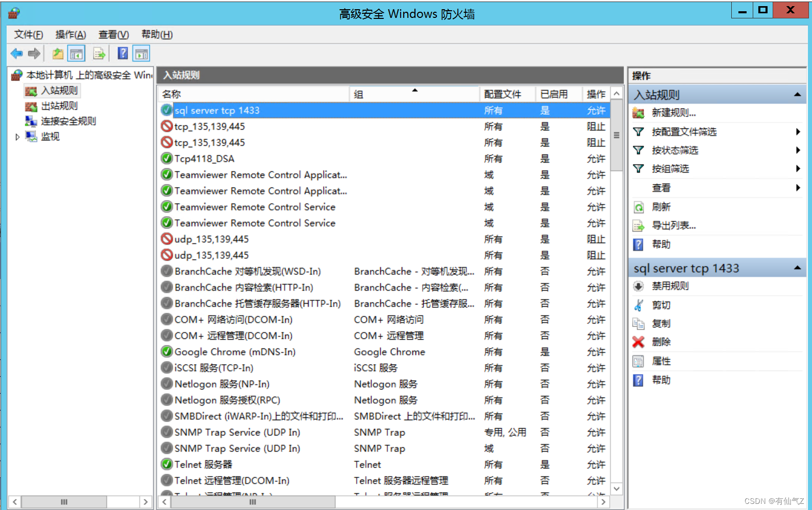Viewport: 812px width, 510px height.
Task: Open the 查看 submenu arrow
Action: (798, 188)
